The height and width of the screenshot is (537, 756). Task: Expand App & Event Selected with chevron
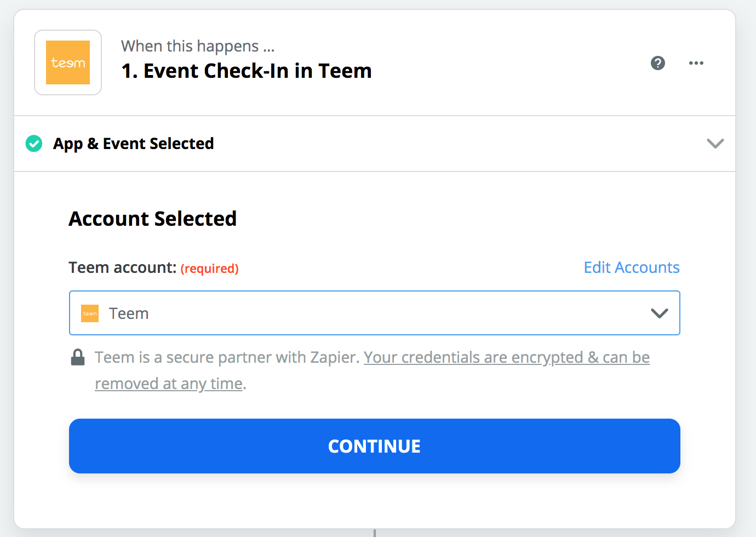[x=715, y=144]
